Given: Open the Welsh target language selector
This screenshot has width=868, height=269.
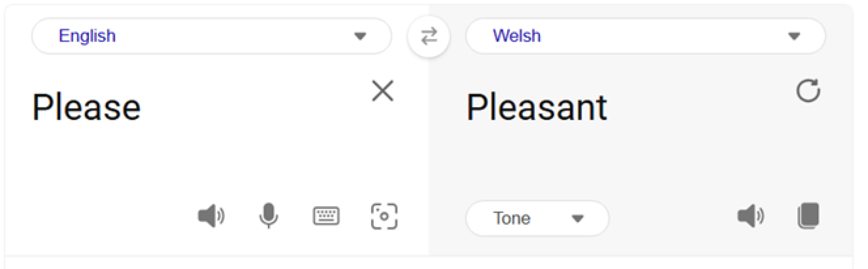Looking at the screenshot, I should tap(645, 36).
